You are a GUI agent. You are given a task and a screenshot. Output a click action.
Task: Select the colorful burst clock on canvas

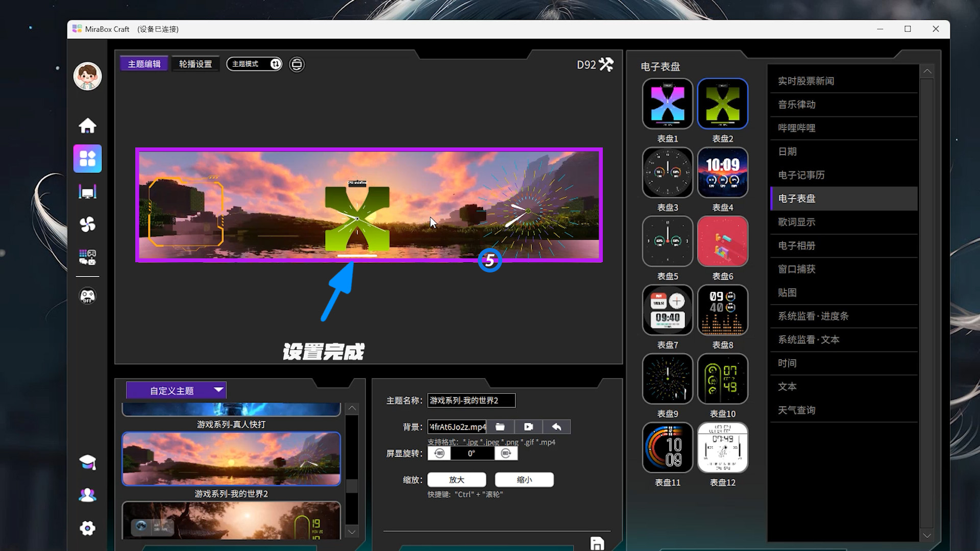528,211
